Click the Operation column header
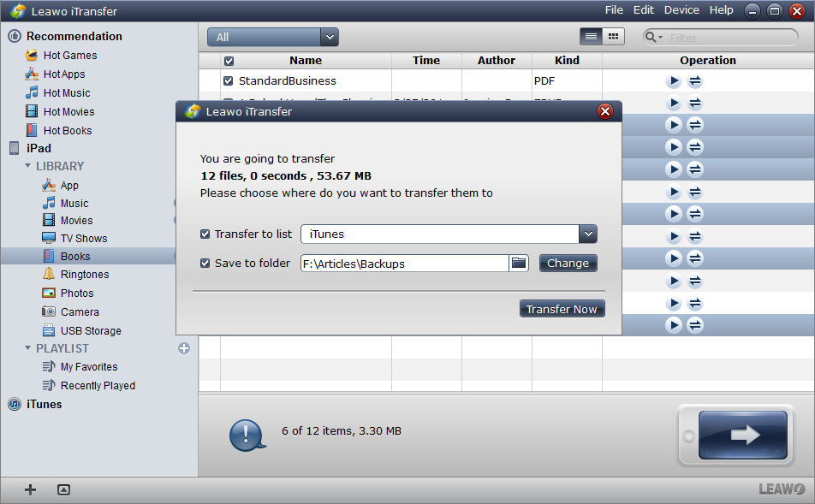This screenshot has height=504, width=815. click(708, 61)
